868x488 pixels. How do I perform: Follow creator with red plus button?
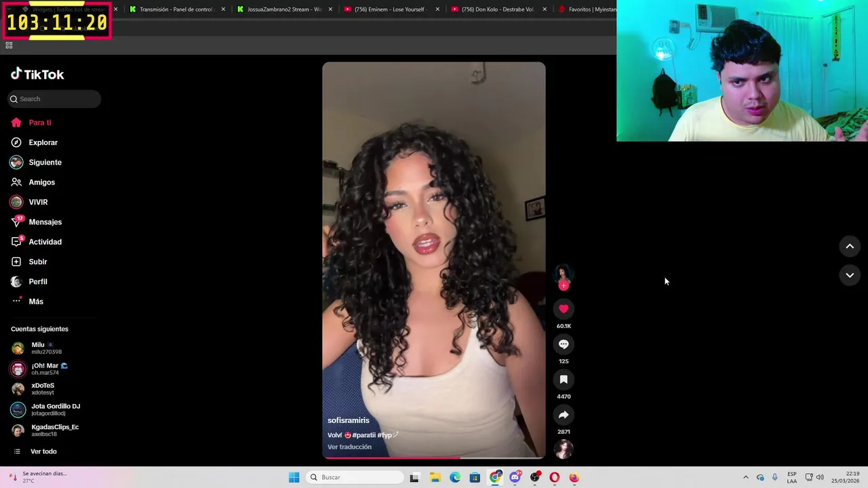(564, 285)
